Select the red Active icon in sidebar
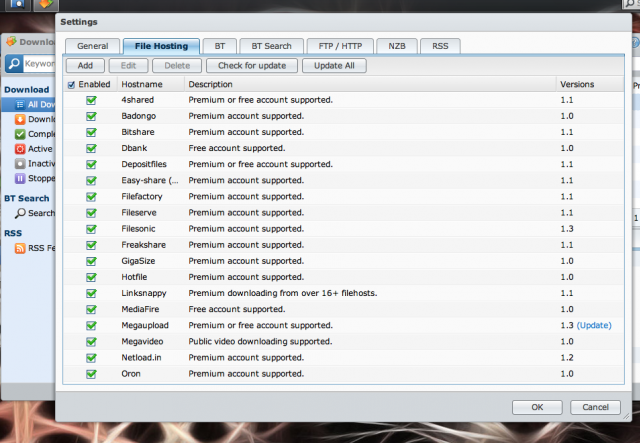 tap(20, 149)
